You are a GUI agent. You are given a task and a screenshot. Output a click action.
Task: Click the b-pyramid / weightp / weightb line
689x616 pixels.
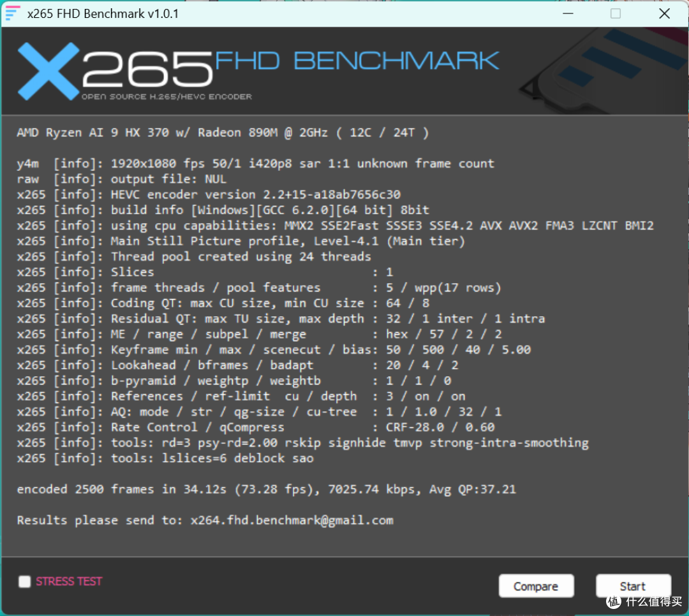pos(233,381)
